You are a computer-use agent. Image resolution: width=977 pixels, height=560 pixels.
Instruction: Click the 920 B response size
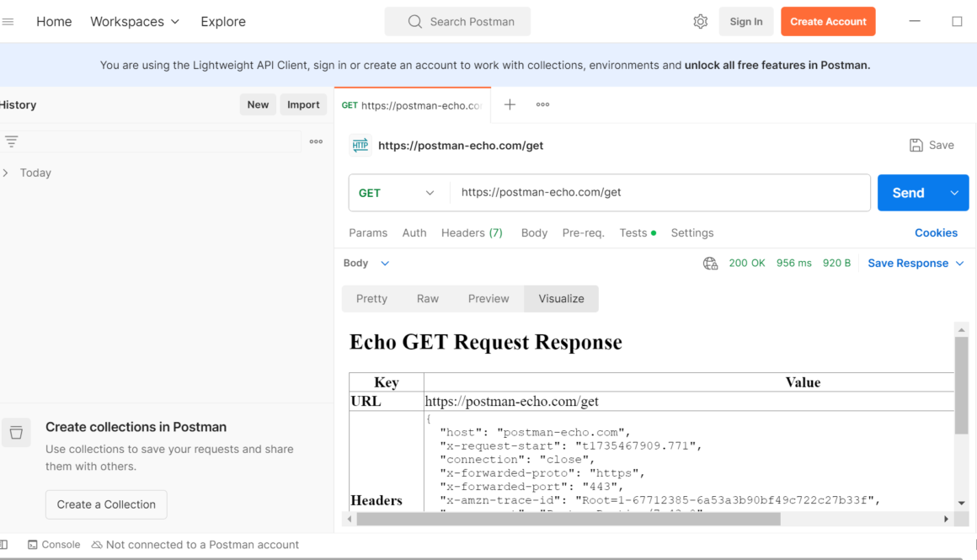point(836,264)
